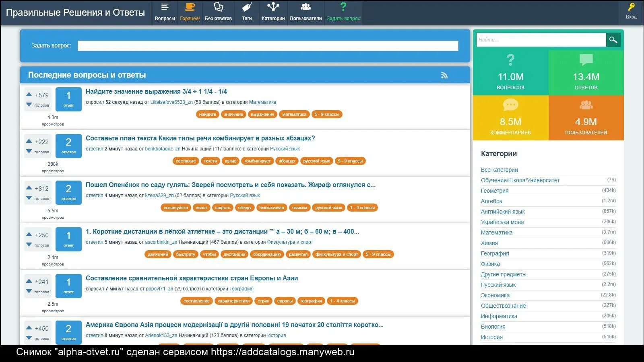This screenshot has height=362, width=644.
Task: Open the RSS feed icon
Action: pos(444,75)
